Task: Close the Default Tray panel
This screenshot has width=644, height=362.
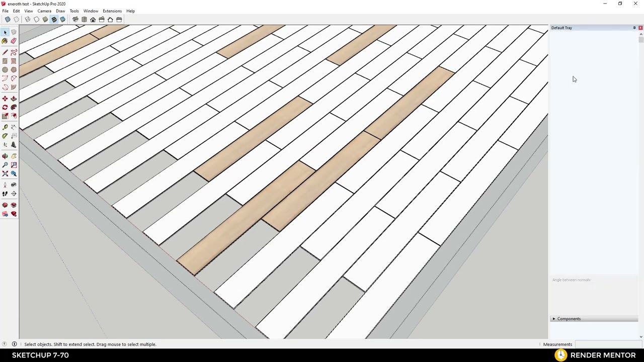Action: 640,28
